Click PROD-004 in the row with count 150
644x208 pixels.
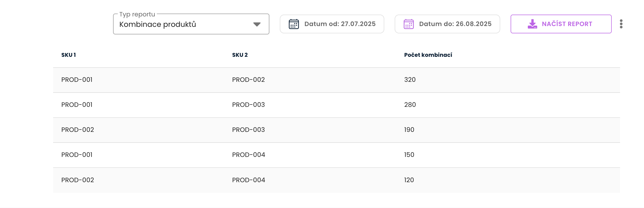(249, 155)
